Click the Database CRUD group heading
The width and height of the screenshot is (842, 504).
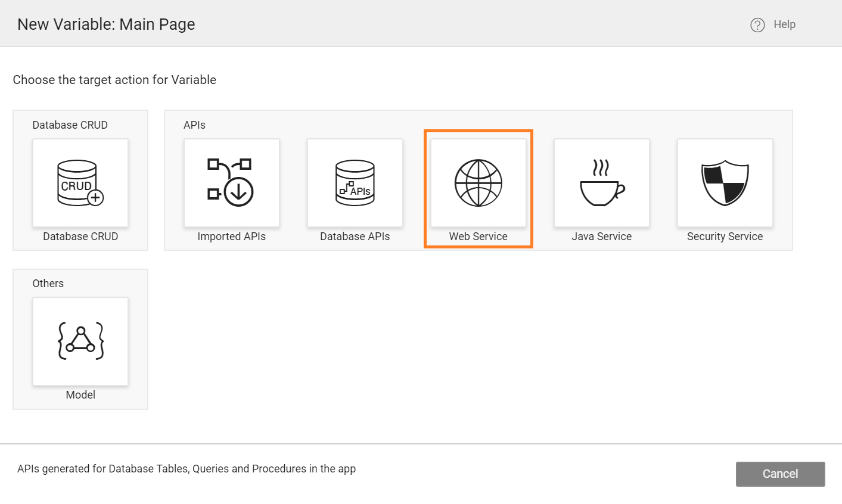click(x=70, y=125)
